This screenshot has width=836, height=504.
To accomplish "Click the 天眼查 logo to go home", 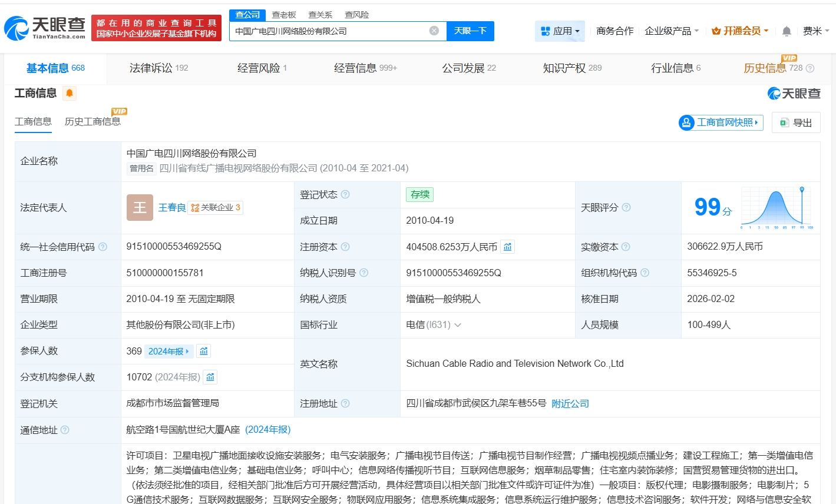I will (45, 27).
